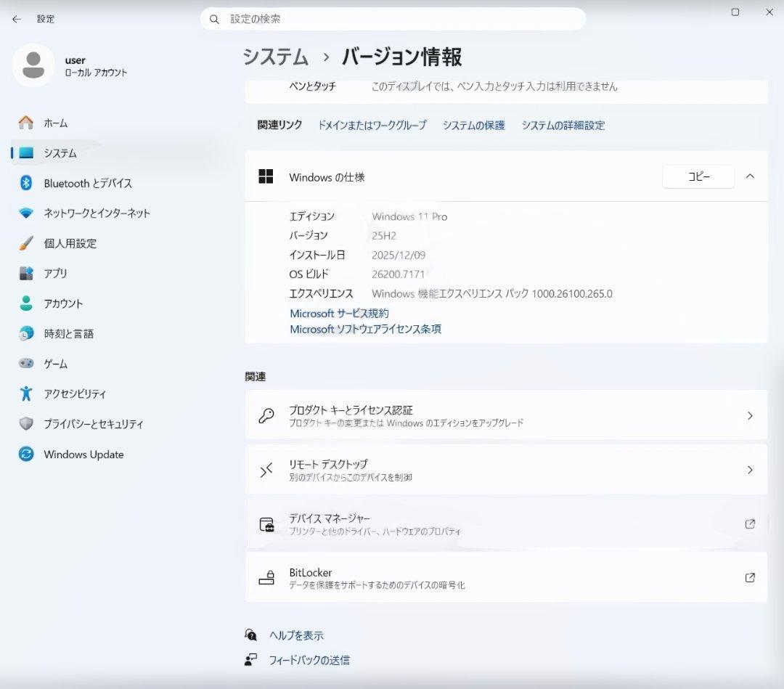Open the ホーム sidebar icon
Screen dimensions: 784x689
pyautogui.click(x=27, y=123)
